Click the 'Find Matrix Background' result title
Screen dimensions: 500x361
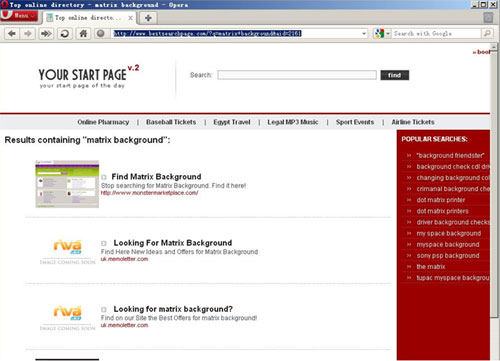[x=156, y=177]
